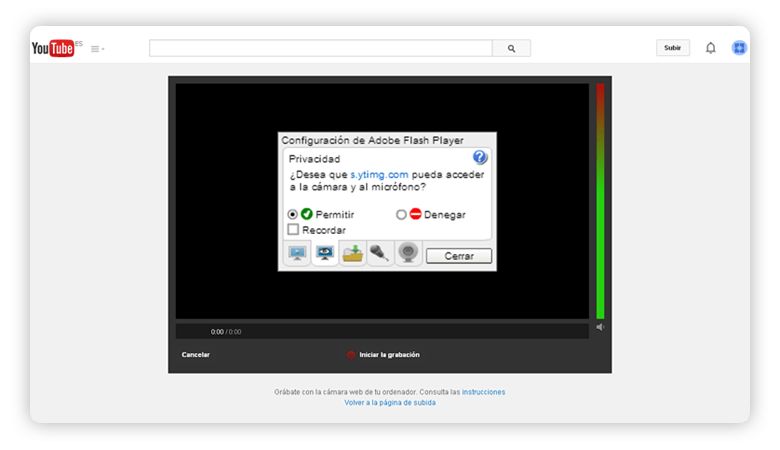The image size is (780, 450).
Task: Click the Cerrar button
Action: point(459,256)
